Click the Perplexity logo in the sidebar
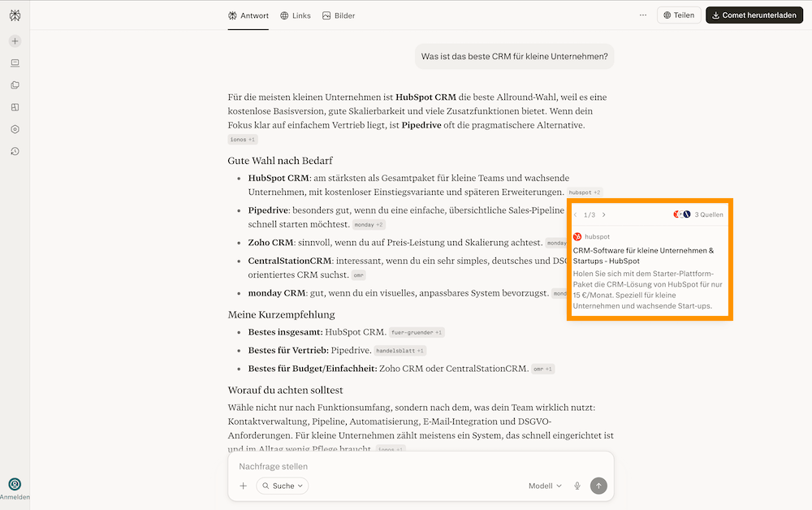The width and height of the screenshot is (812, 510). [15, 15]
